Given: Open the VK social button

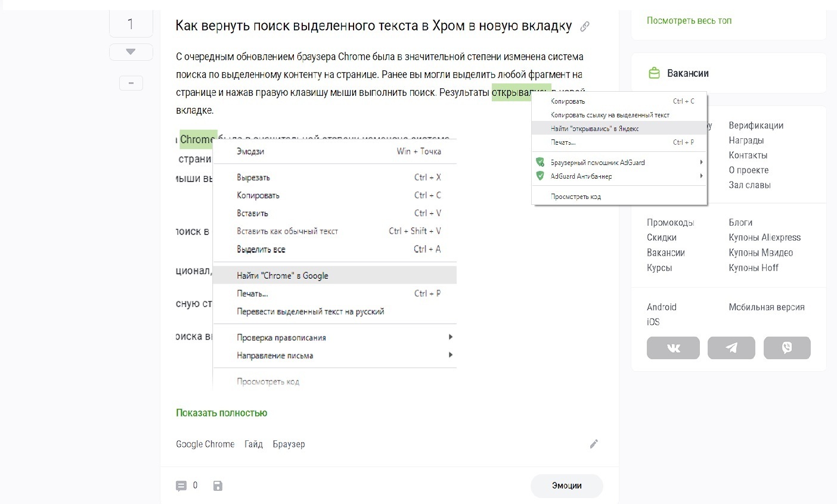Looking at the screenshot, I should click(673, 348).
